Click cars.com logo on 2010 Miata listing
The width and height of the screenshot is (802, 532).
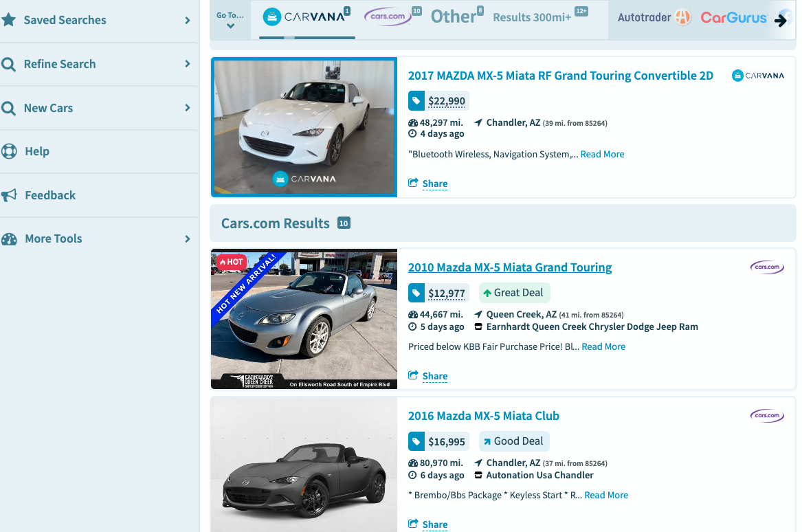click(x=767, y=267)
